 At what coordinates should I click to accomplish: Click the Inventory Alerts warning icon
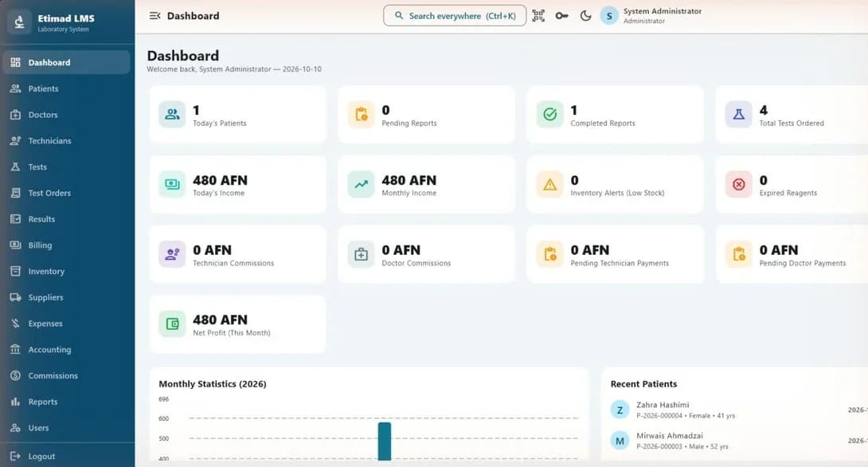point(549,184)
